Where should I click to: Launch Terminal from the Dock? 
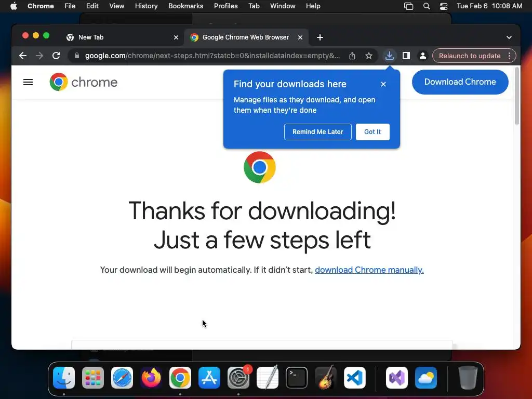tap(297, 378)
